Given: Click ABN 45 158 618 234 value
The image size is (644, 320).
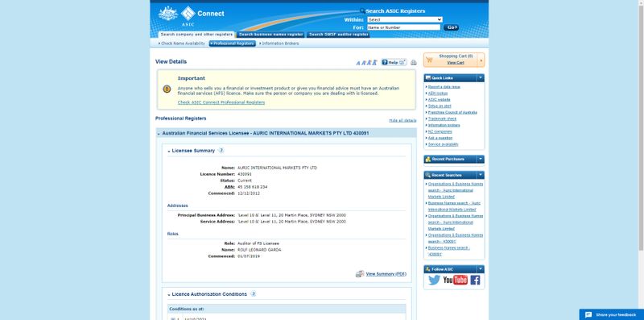Looking at the screenshot, I should (253, 187).
